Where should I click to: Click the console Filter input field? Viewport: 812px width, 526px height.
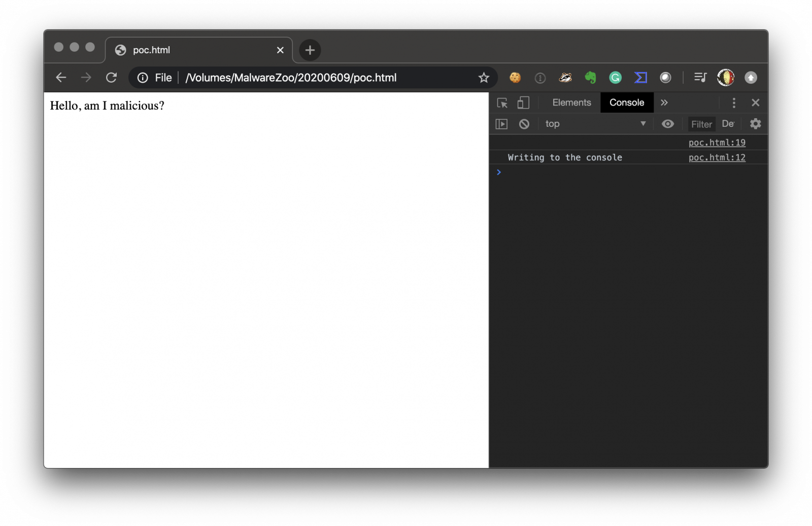(x=701, y=124)
